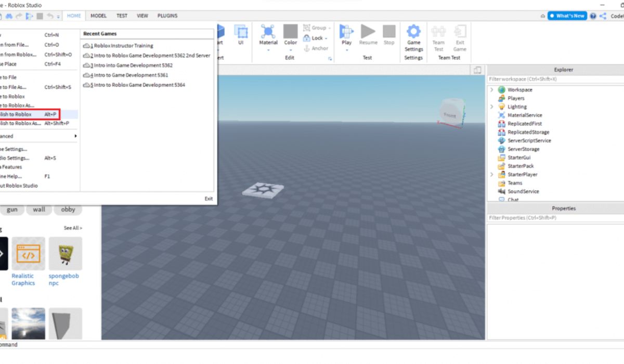Click the Realistic Graphics code thumbnail
Screen dimensions: 624x364
(28, 254)
